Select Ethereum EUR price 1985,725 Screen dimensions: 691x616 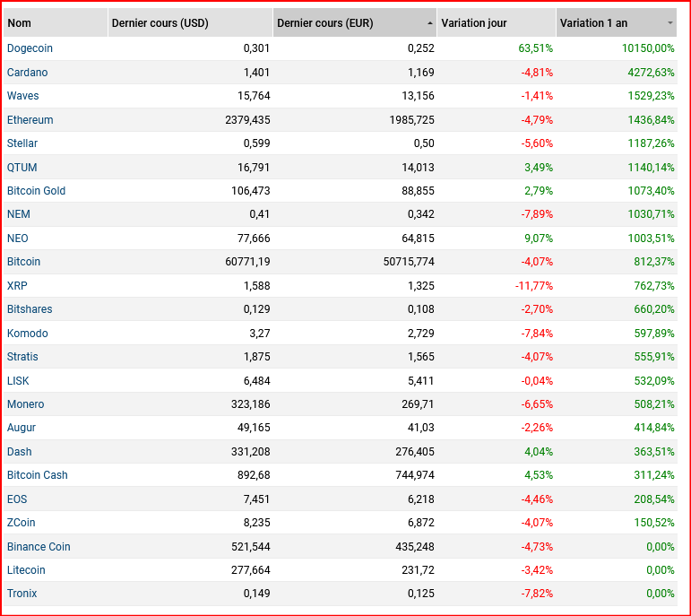411,120
